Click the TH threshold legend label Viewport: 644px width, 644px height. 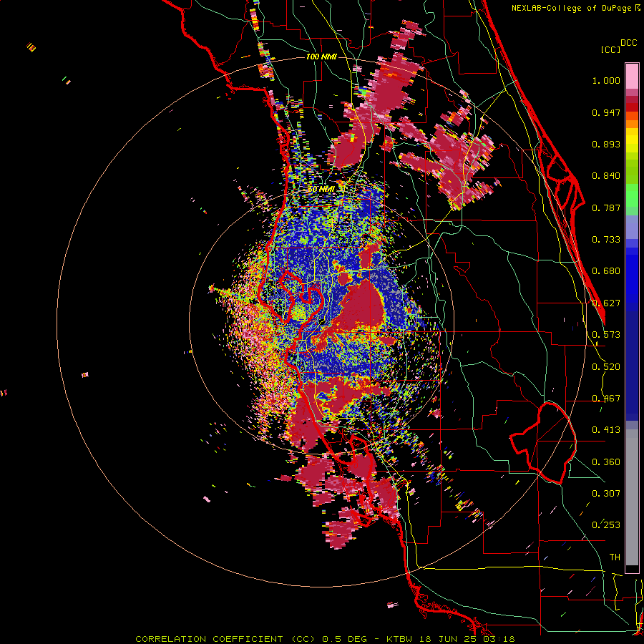coord(615,557)
